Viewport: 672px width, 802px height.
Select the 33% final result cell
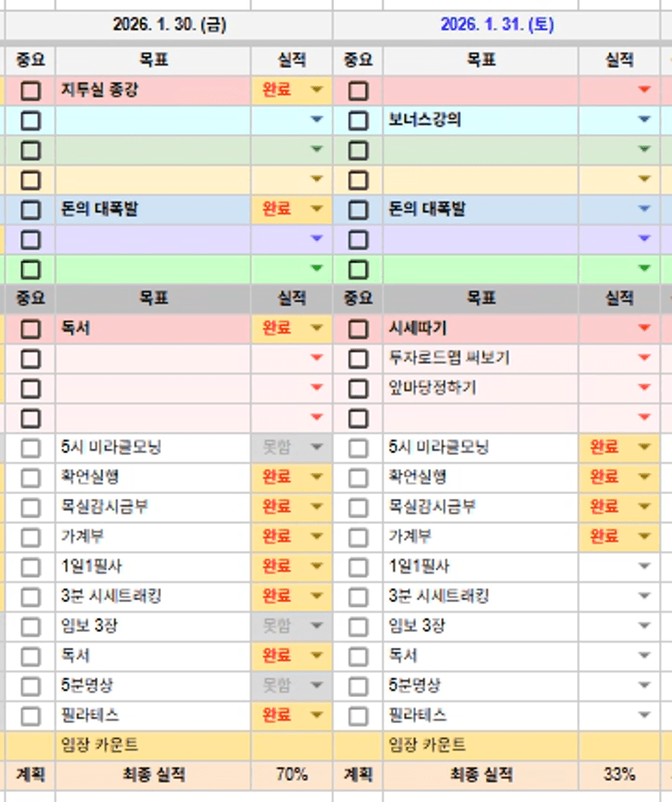pos(618,774)
